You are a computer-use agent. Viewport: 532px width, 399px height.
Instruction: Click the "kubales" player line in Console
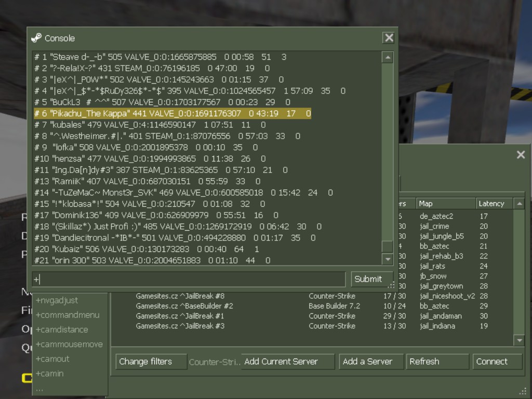pyautogui.click(x=150, y=125)
